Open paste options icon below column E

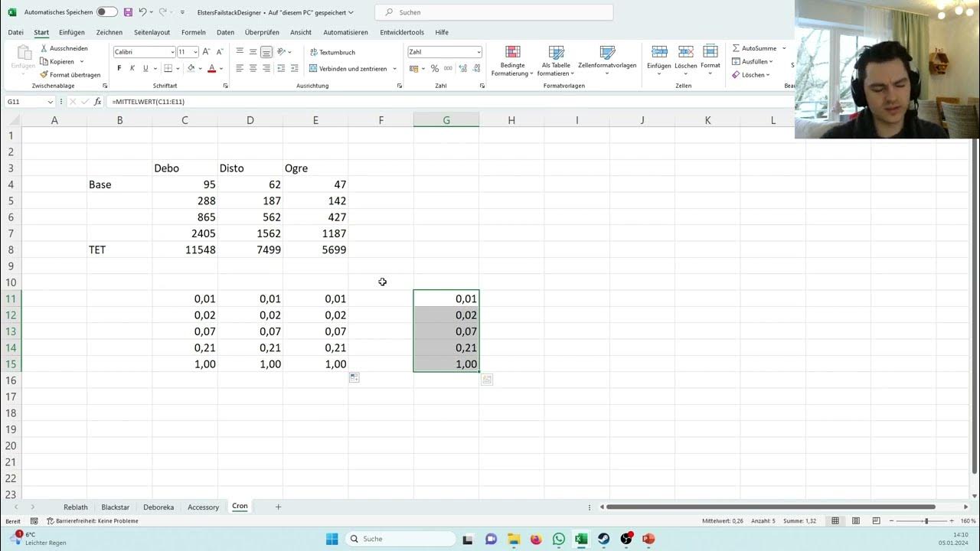tap(354, 378)
